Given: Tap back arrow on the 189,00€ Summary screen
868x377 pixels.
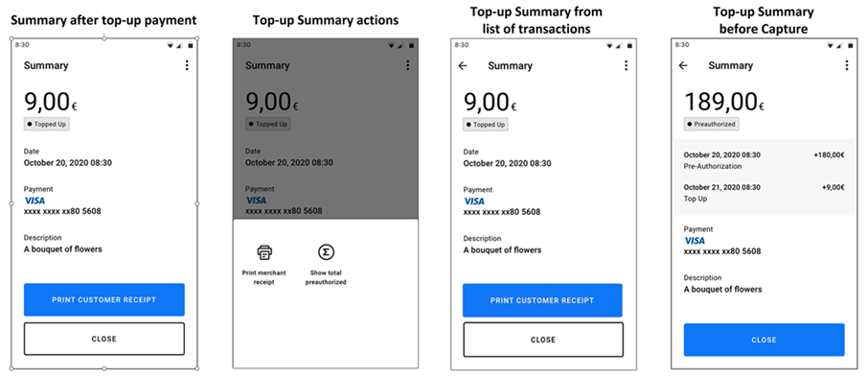Looking at the screenshot, I should (683, 65).
